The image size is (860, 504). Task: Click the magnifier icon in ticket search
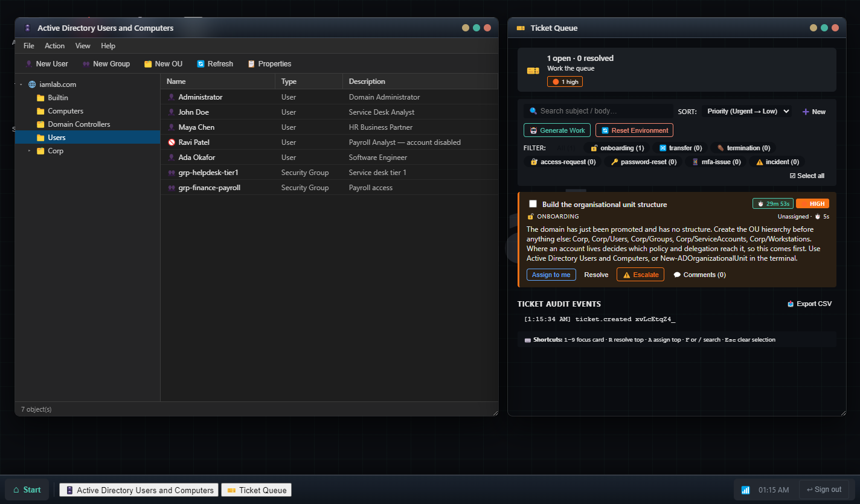click(533, 111)
